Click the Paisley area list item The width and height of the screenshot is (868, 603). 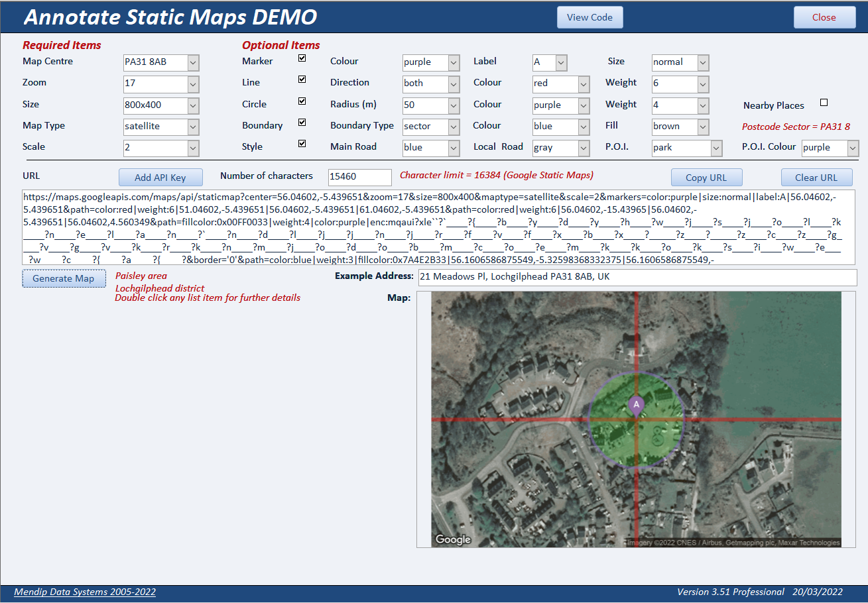click(x=141, y=276)
